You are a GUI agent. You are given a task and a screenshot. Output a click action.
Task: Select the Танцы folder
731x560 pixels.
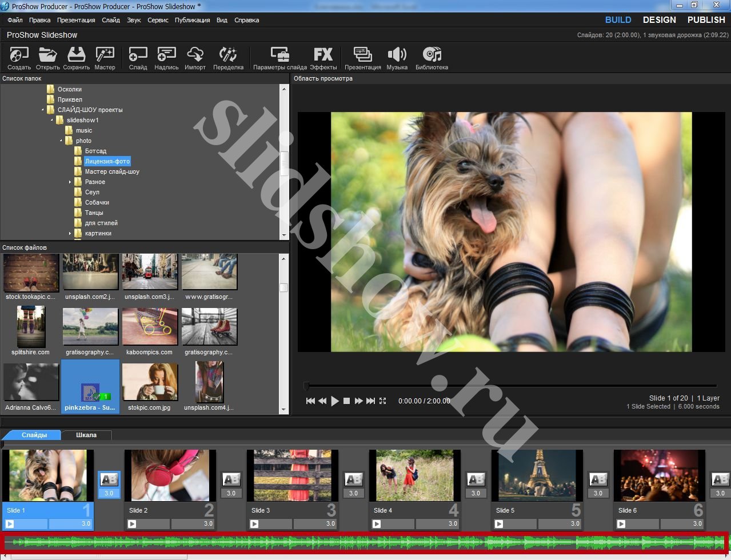point(94,213)
